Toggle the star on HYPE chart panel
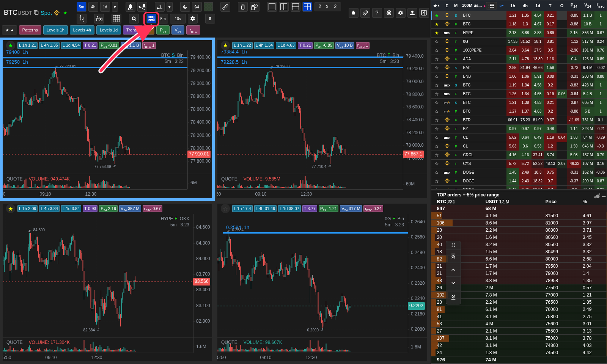This screenshot has width=607, height=364. [x=11, y=209]
